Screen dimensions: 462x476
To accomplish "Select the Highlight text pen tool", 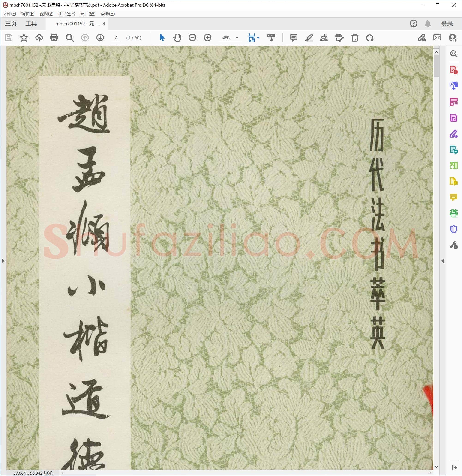I will tap(309, 38).
